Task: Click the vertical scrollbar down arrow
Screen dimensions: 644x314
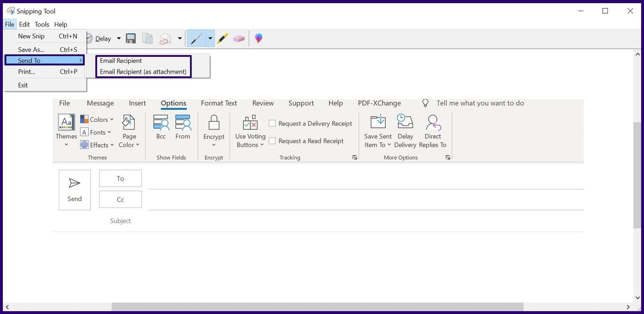Action: point(637,298)
